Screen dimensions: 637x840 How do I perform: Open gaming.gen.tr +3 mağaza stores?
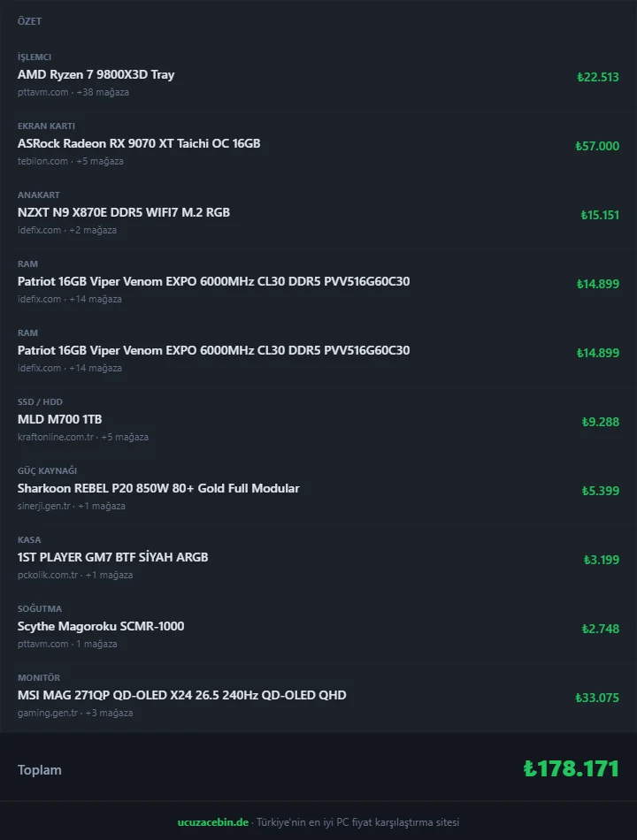point(75,713)
